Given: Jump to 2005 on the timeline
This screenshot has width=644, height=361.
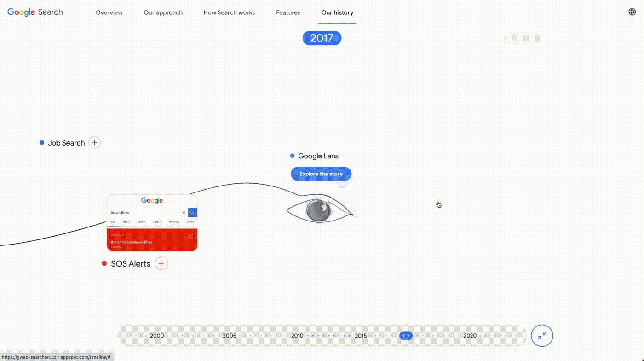Looking at the screenshot, I should (x=230, y=336).
